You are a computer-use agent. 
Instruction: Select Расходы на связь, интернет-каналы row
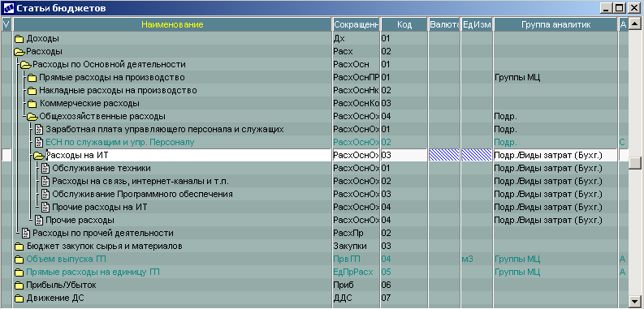[140, 182]
